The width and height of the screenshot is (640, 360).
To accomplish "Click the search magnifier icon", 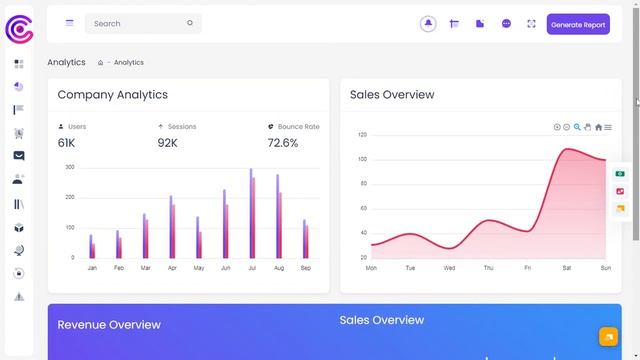I will click(190, 23).
